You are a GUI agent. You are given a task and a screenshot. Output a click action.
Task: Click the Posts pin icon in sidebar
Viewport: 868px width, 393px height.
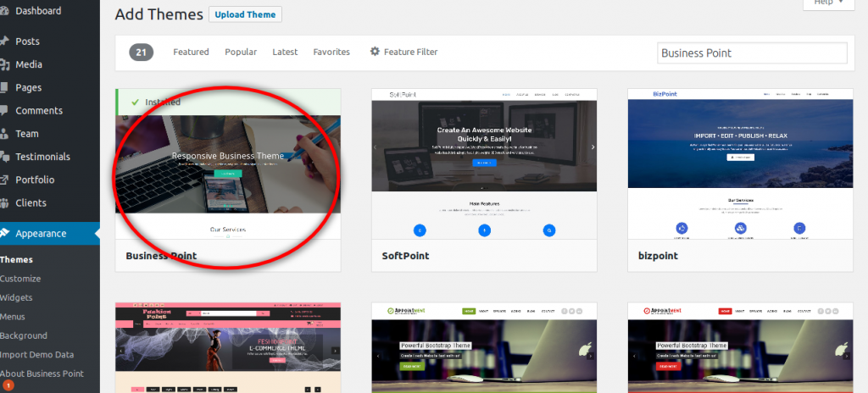4,42
